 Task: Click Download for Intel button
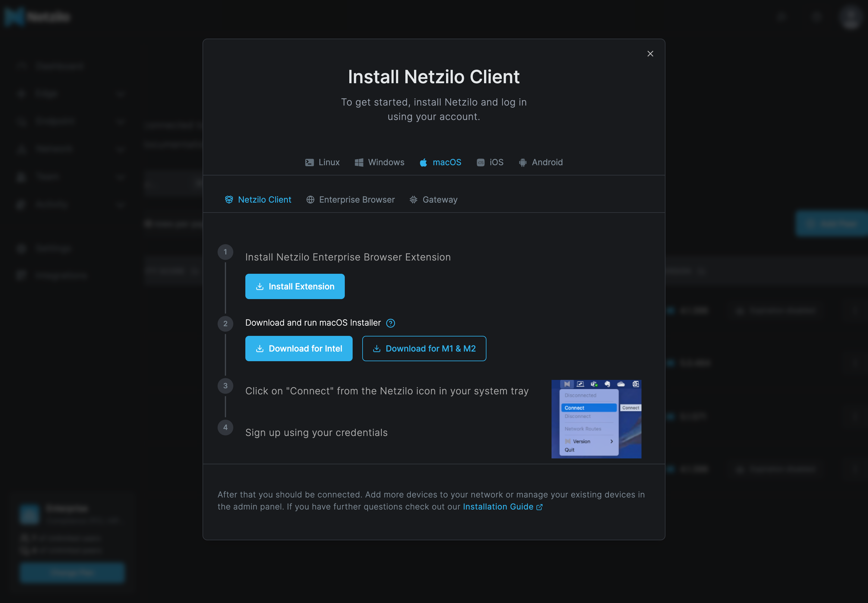pyautogui.click(x=298, y=348)
